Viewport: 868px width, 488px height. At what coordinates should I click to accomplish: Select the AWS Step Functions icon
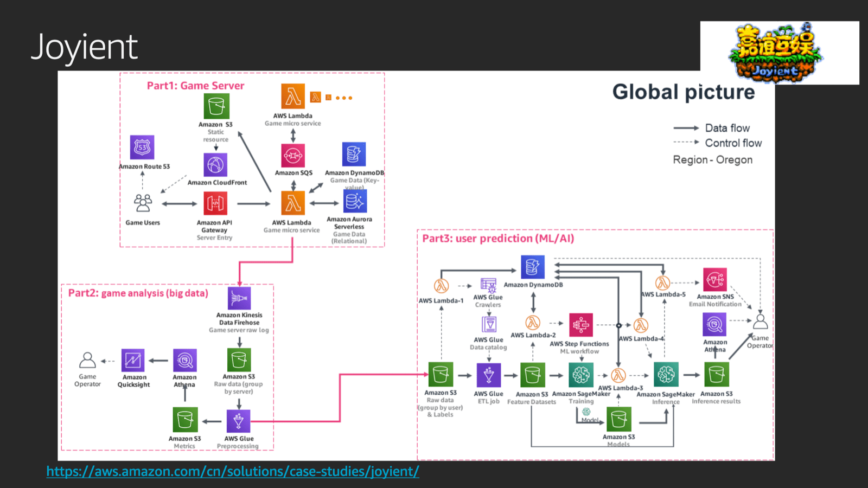[581, 325]
